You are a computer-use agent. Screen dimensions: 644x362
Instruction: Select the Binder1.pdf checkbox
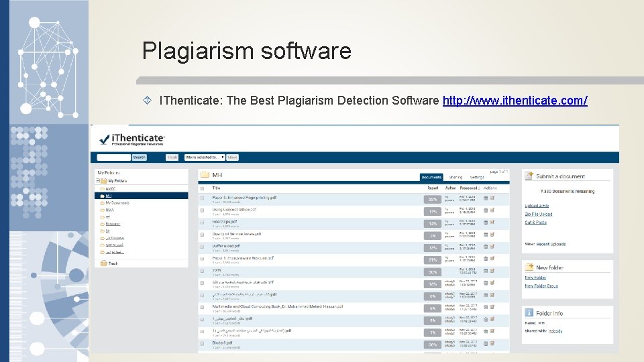coord(202,343)
